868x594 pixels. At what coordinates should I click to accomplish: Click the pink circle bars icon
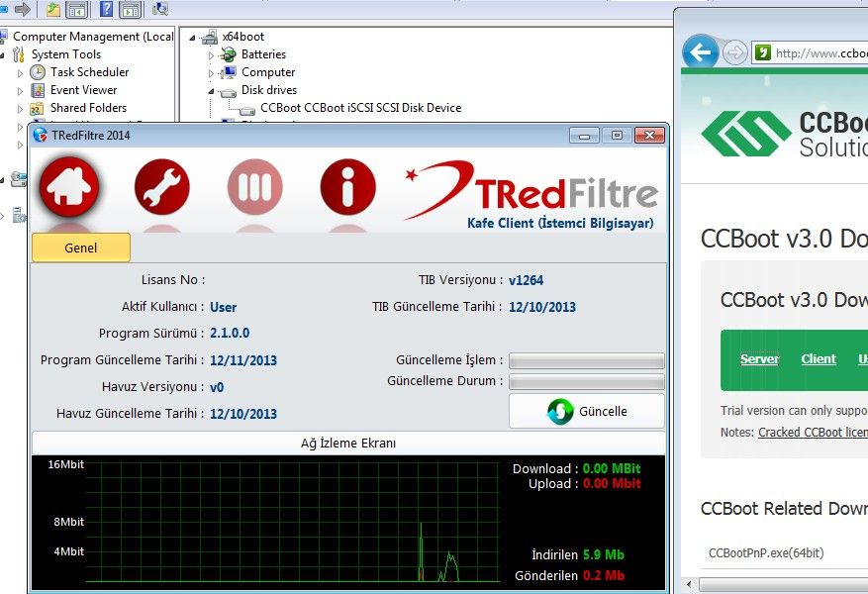(x=255, y=186)
